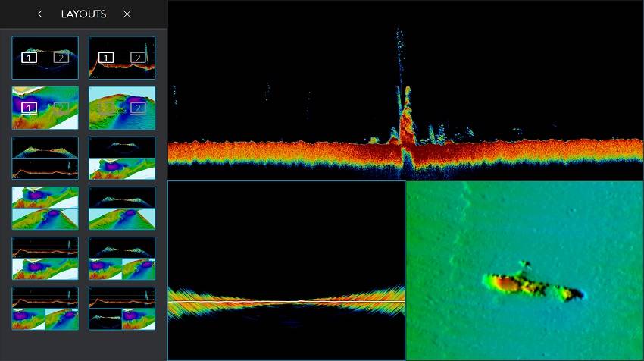This screenshot has width=644, height=361.
Task: Pick source 2 on the single echogram layout
Action: [138, 58]
